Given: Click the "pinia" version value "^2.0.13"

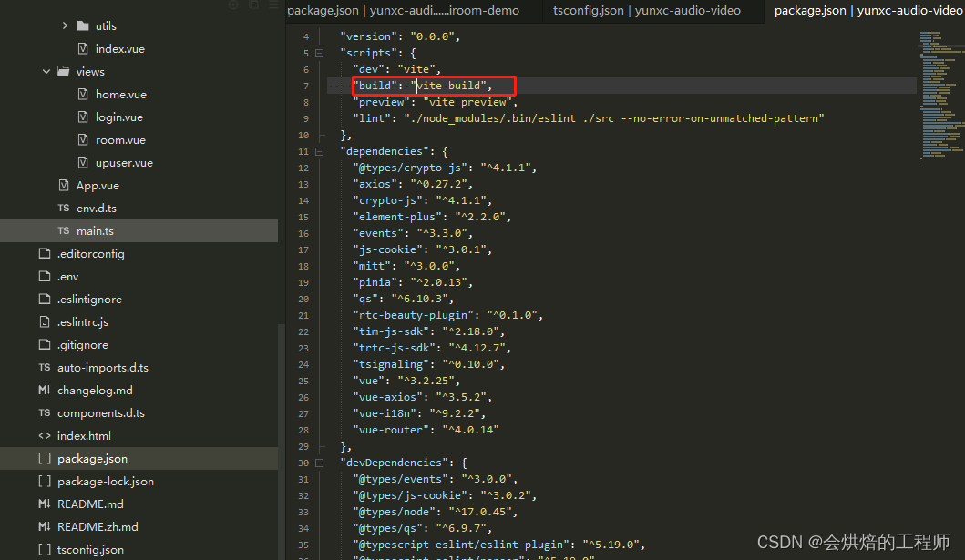Looking at the screenshot, I should (439, 282).
